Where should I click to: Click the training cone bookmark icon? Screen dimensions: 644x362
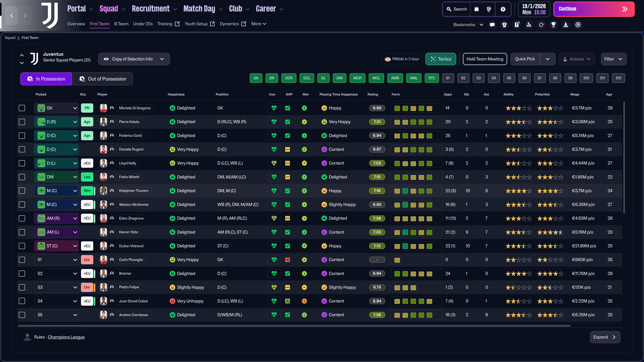click(566, 24)
